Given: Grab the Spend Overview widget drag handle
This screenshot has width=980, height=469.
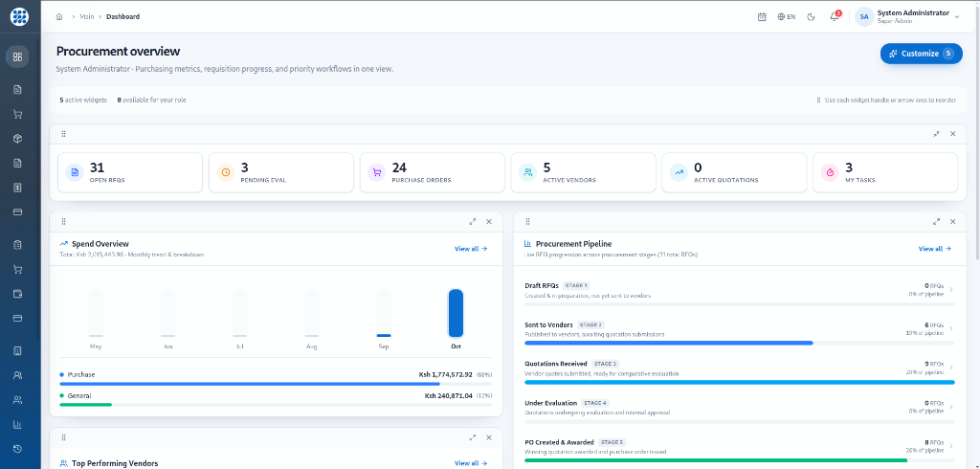Looking at the screenshot, I should tap(64, 221).
